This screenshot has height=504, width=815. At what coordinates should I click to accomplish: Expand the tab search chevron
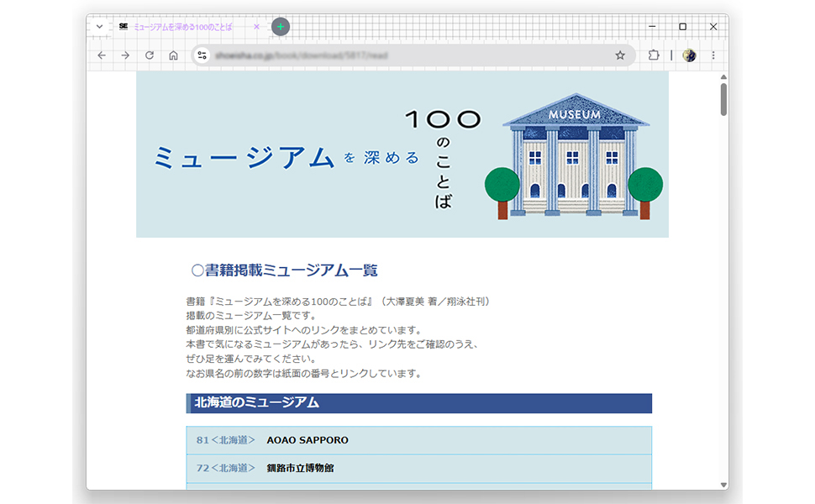[x=99, y=27]
